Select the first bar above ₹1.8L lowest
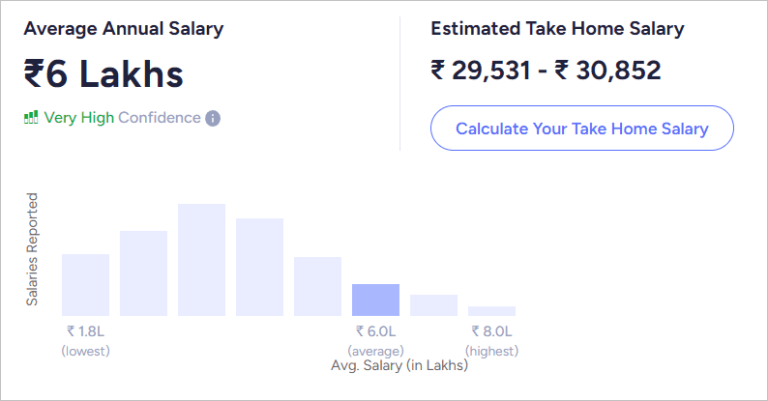 [85, 285]
